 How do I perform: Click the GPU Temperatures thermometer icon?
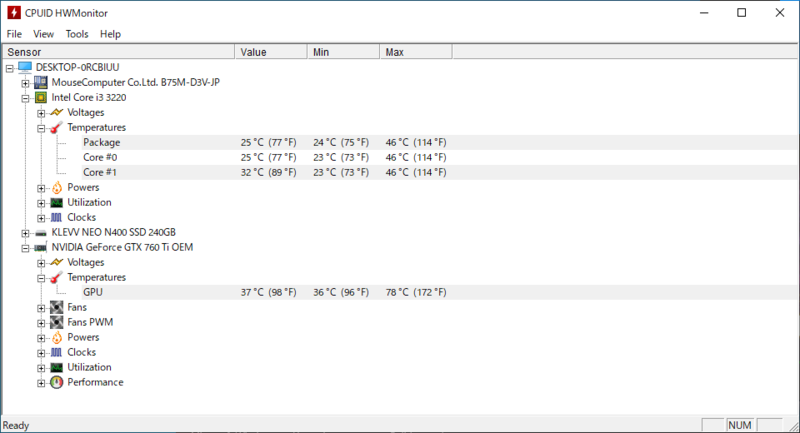click(57, 277)
